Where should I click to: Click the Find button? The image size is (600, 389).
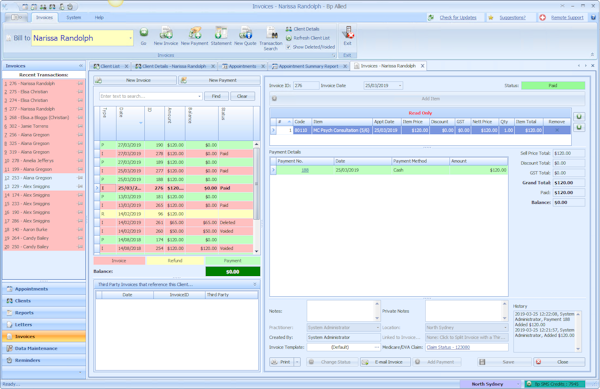(216, 96)
